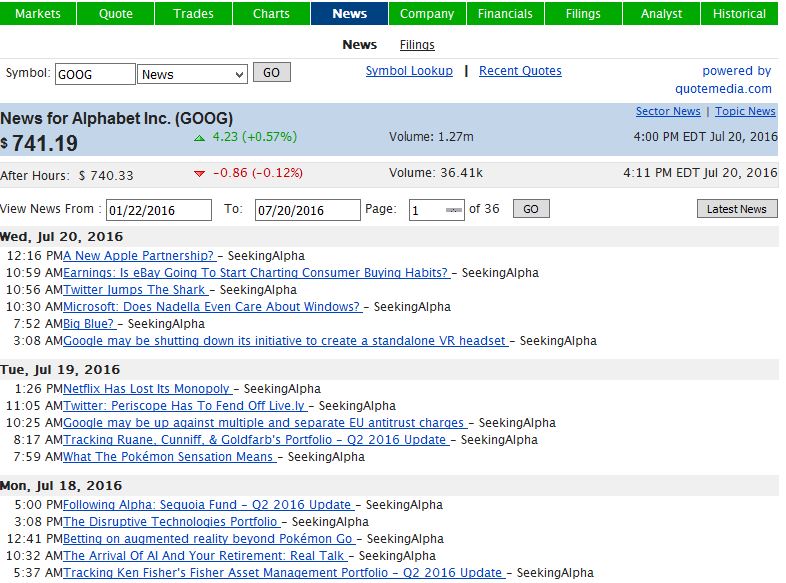Screen dimensions: 786x583
Task: View the Analyst tab
Action: pyautogui.click(x=661, y=14)
